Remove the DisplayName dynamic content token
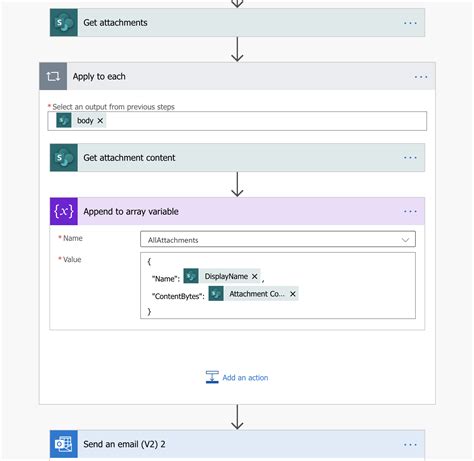474x461 pixels. click(254, 276)
